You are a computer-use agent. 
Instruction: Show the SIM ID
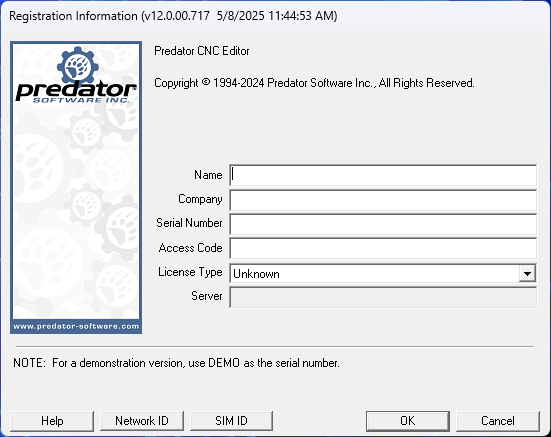(x=232, y=421)
